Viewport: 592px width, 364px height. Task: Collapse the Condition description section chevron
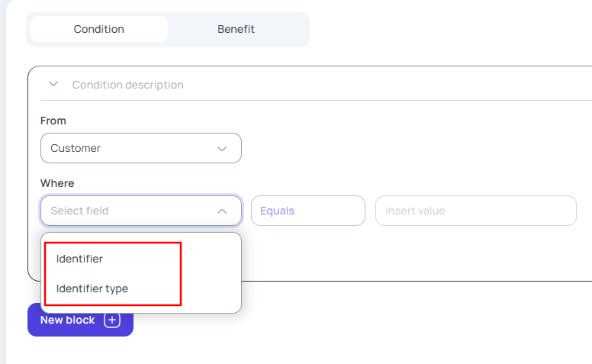[x=53, y=84]
